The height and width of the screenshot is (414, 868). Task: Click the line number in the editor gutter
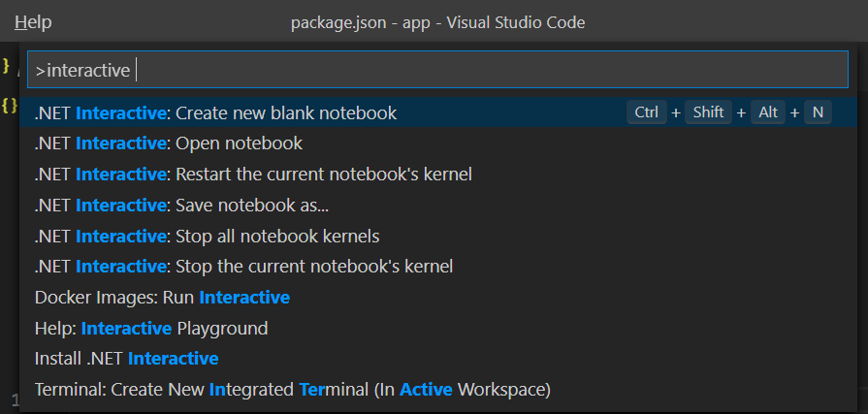[x=14, y=400]
